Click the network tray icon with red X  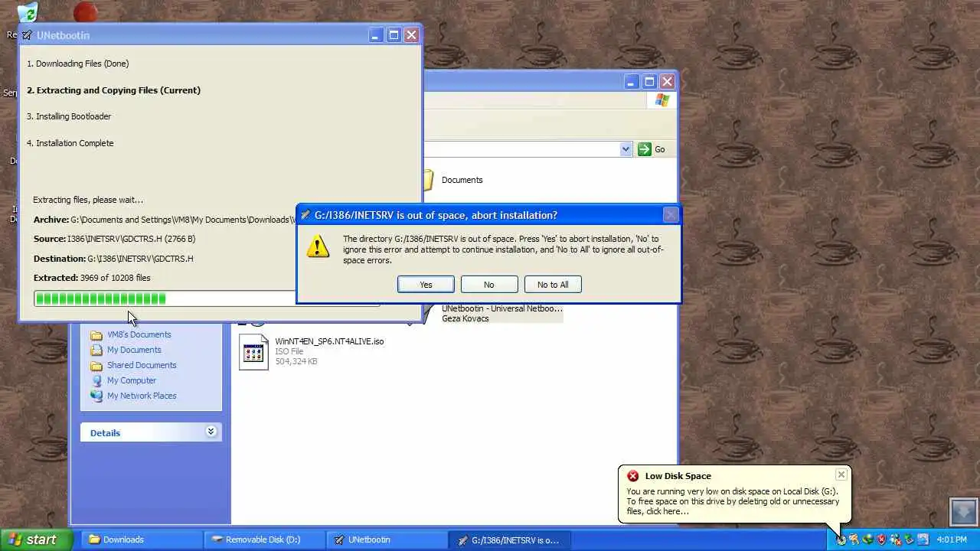tap(896, 540)
